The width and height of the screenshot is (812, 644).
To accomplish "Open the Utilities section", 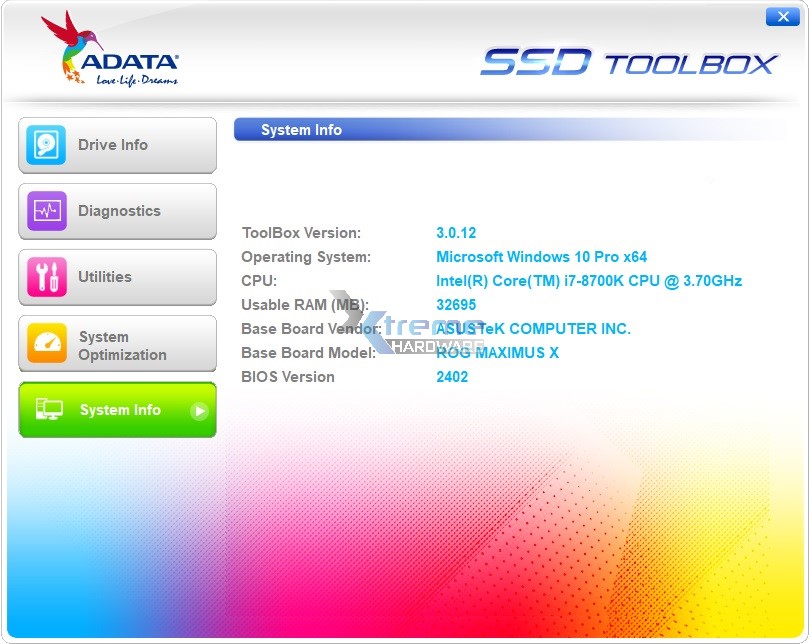I will click(117, 277).
